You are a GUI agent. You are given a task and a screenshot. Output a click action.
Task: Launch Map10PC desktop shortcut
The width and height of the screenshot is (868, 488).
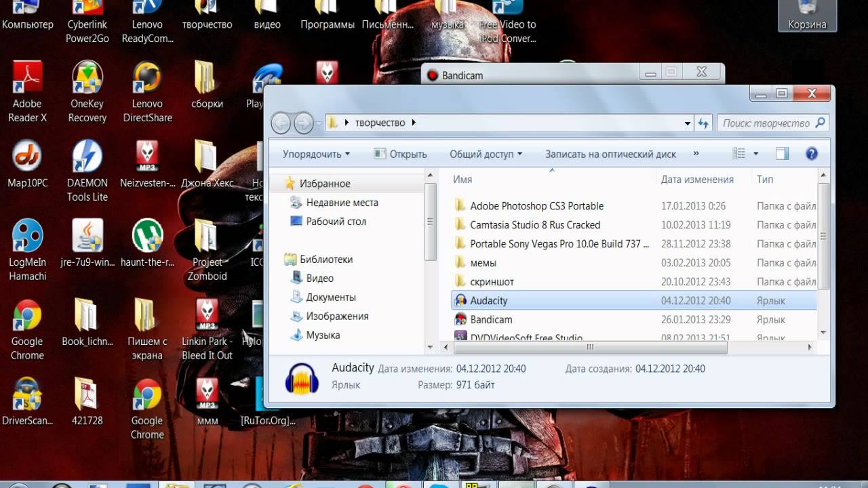pos(27,164)
